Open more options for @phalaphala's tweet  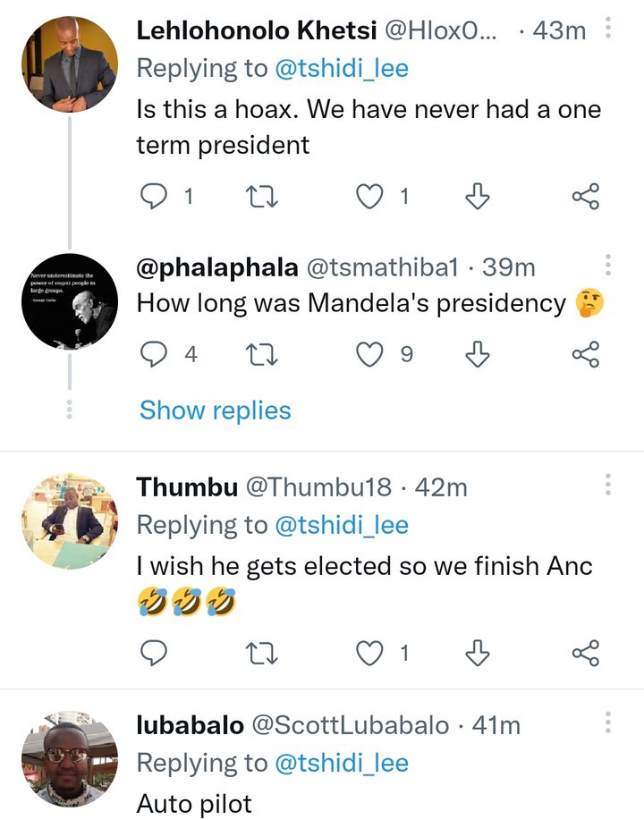pos(608,266)
